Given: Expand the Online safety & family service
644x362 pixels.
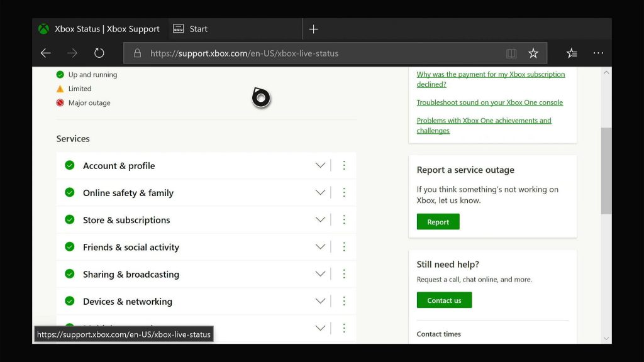Looking at the screenshot, I should (320, 192).
